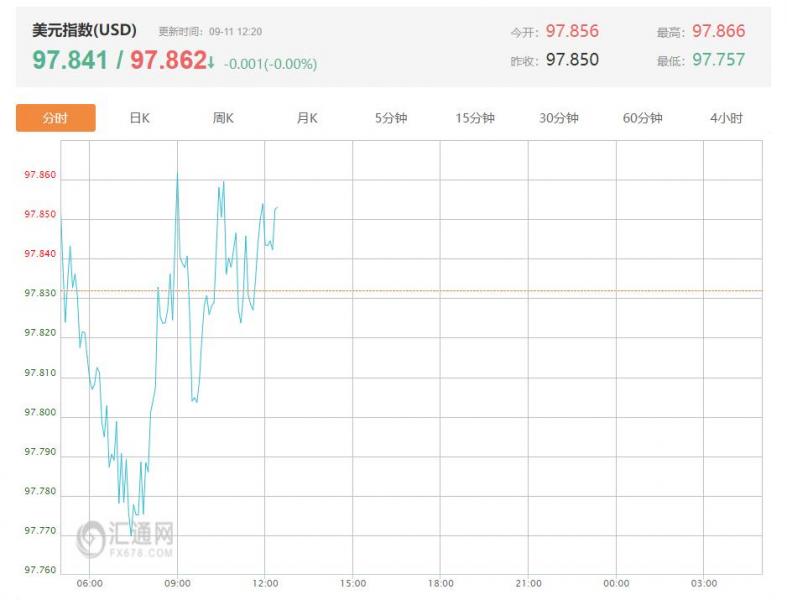Choose the 30分钟 interval tab
Screen dimensions: 787x600
pyautogui.click(x=559, y=118)
